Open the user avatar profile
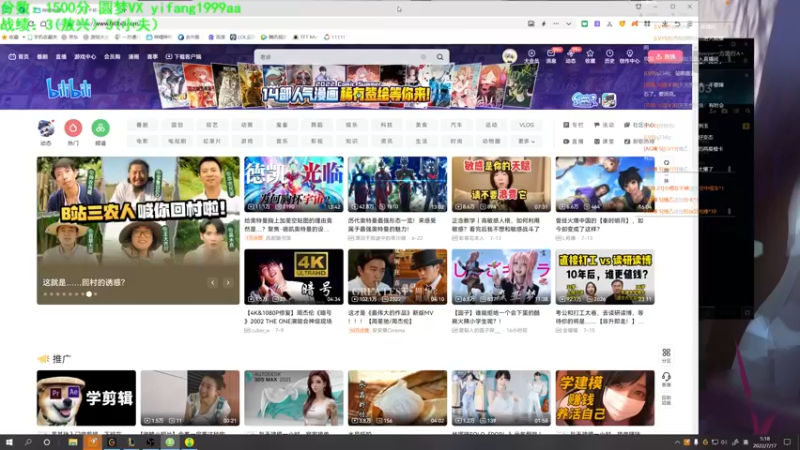The height and width of the screenshot is (450, 800). tap(509, 56)
